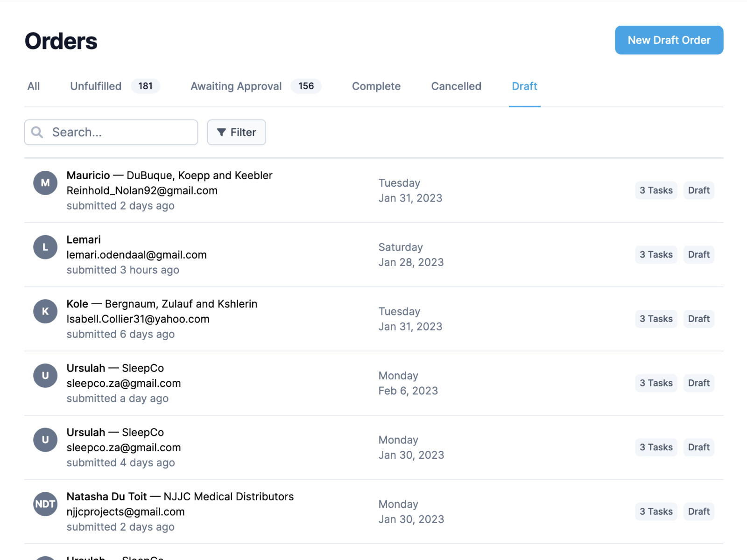Click the NDT avatar for Natasha Du Toit
Image resolution: width=747 pixels, height=560 pixels.
point(45,504)
